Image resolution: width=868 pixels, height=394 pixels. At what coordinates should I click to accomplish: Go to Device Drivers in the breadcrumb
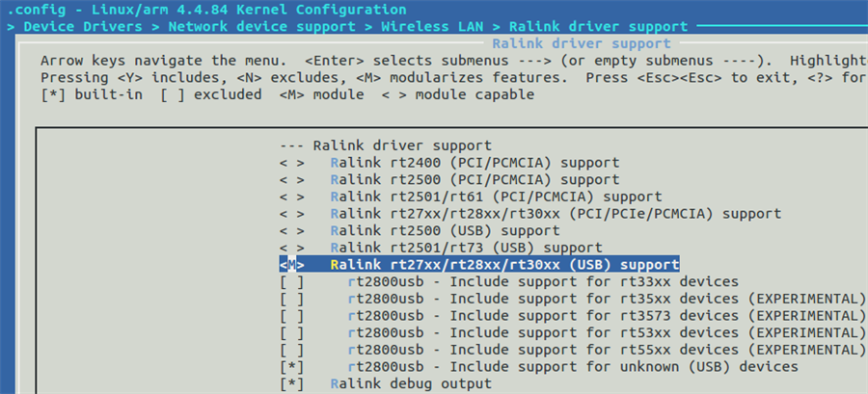[x=83, y=27]
